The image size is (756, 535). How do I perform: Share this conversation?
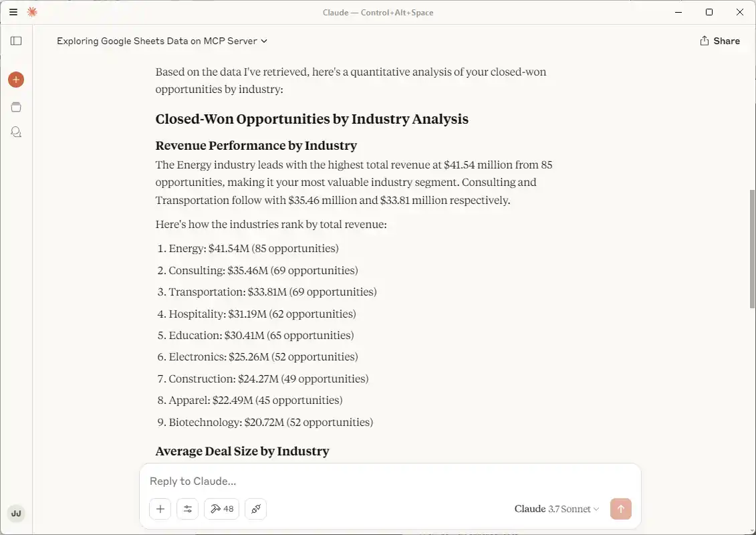point(719,41)
